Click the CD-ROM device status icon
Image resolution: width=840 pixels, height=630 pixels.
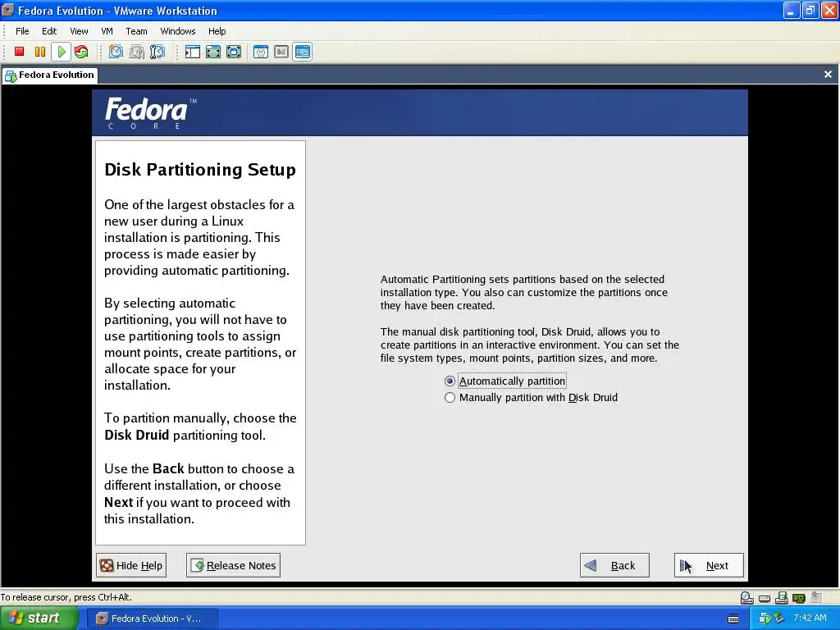746,598
